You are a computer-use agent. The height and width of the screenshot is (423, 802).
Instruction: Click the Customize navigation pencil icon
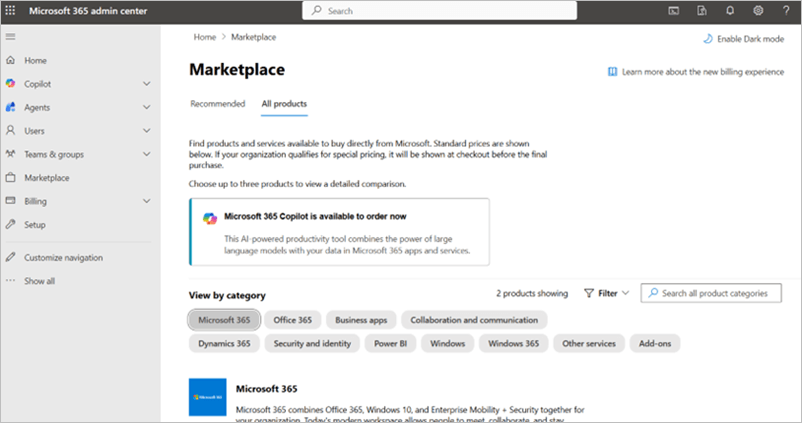[x=10, y=257]
